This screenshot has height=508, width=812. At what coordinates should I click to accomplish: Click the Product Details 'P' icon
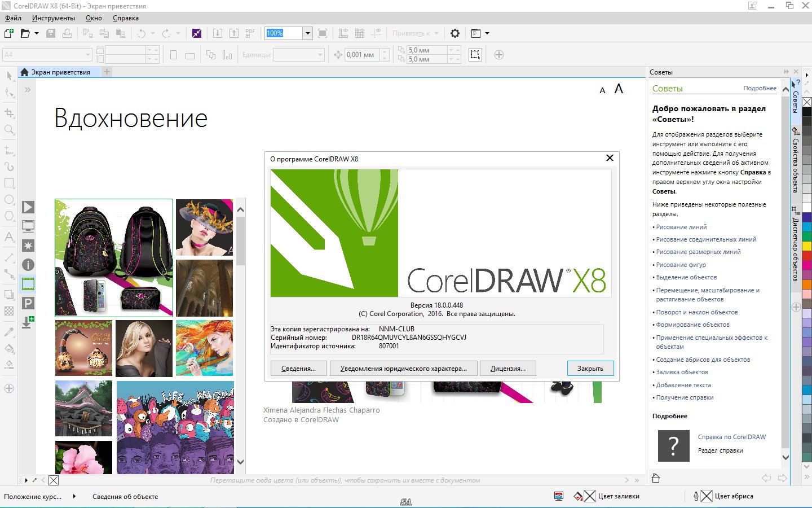click(28, 303)
